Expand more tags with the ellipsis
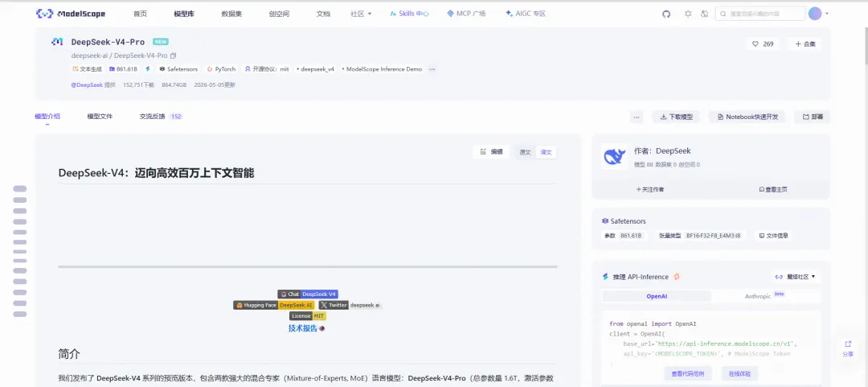Image resolution: width=868 pixels, height=387 pixels. pyautogui.click(x=432, y=69)
